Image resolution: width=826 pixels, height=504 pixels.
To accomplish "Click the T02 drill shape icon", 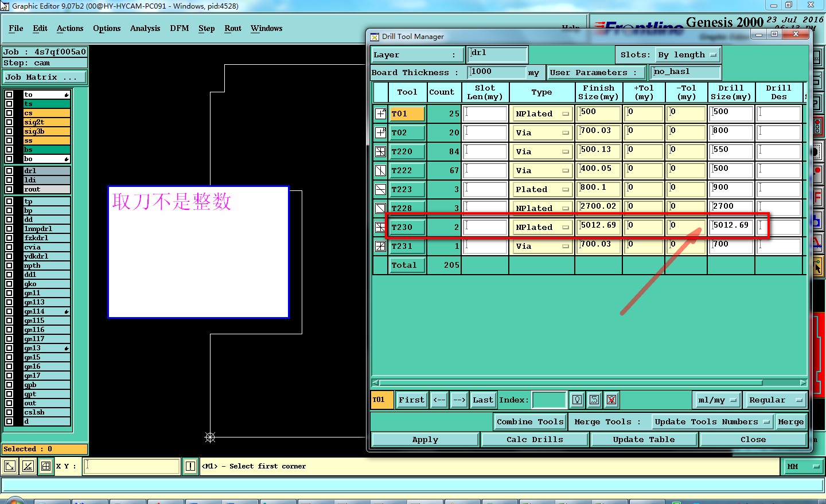I will pos(380,132).
